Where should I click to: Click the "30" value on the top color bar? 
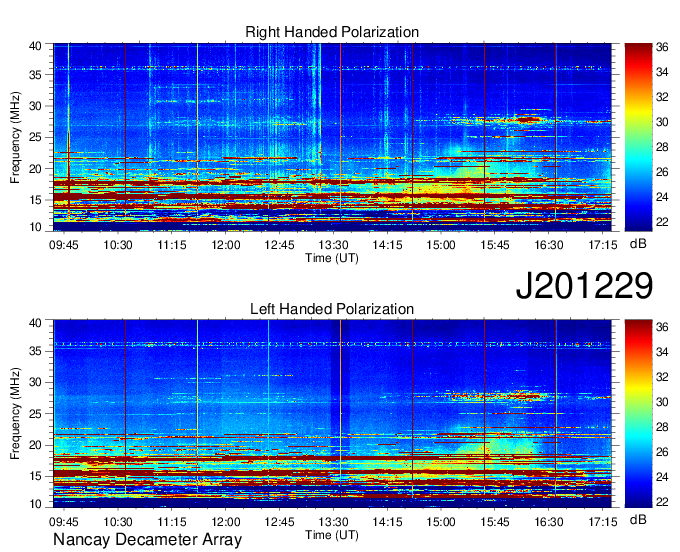tap(662, 122)
